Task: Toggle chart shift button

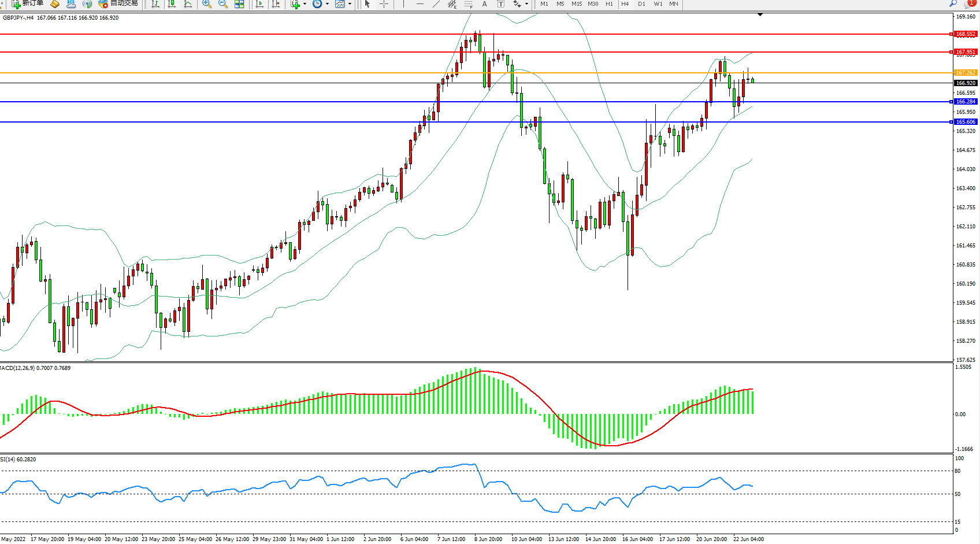Action: (x=276, y=4)
